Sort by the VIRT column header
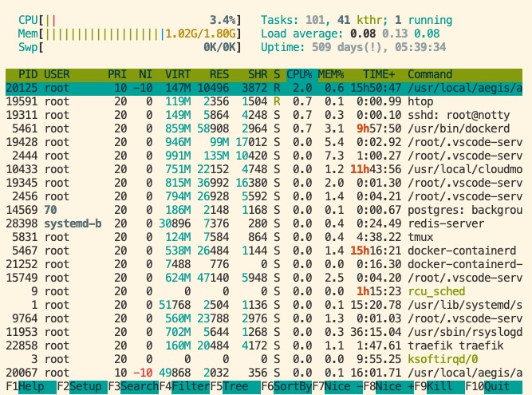Screen dimensions: 532x395 178,74
